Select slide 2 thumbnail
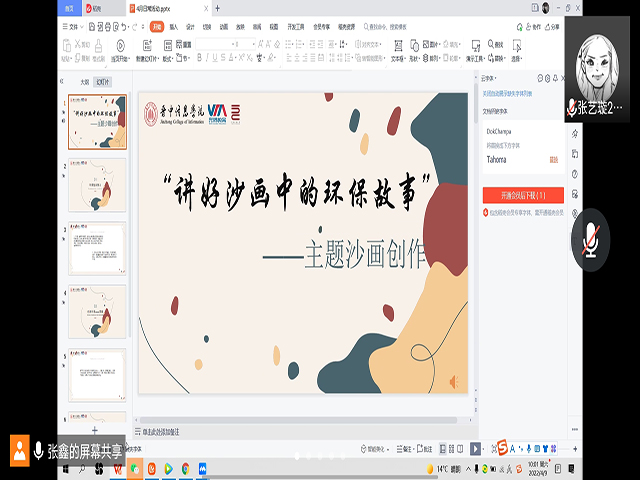The image size is (640, 480). click(97, 185)
